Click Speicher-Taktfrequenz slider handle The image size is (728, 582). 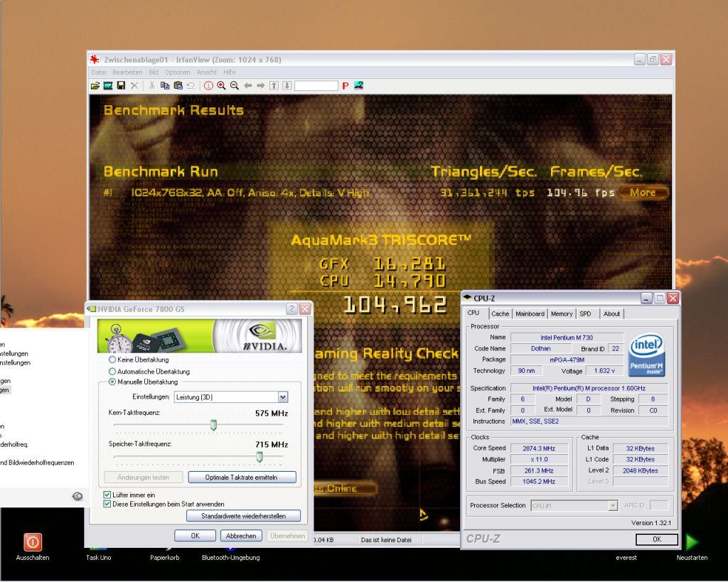[x=259, y=457]
